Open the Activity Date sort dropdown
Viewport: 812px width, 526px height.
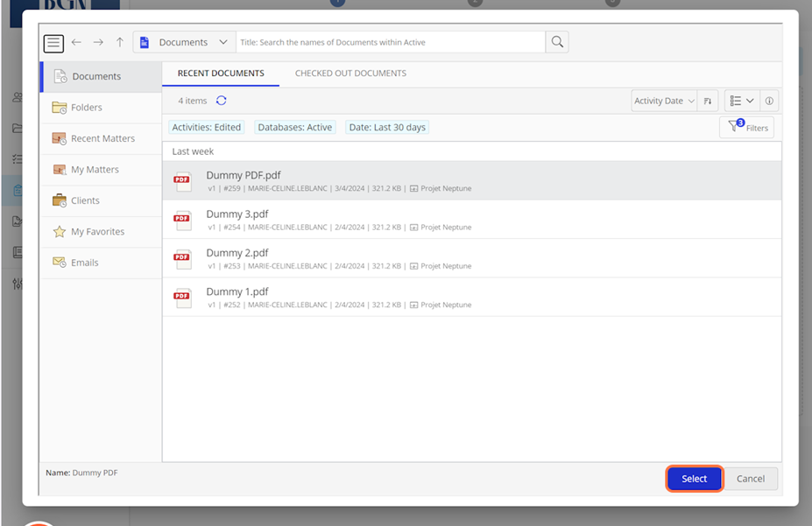664,102
